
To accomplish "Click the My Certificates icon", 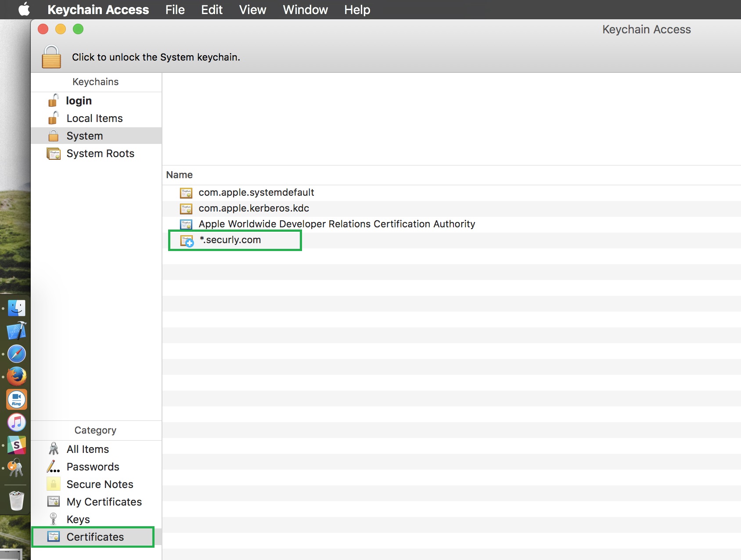I will tap(54, 502).
